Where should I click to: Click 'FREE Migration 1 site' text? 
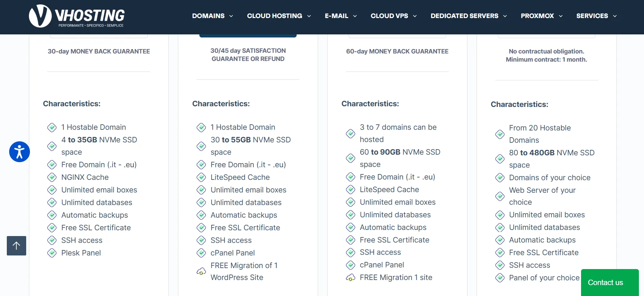(396, 278)
